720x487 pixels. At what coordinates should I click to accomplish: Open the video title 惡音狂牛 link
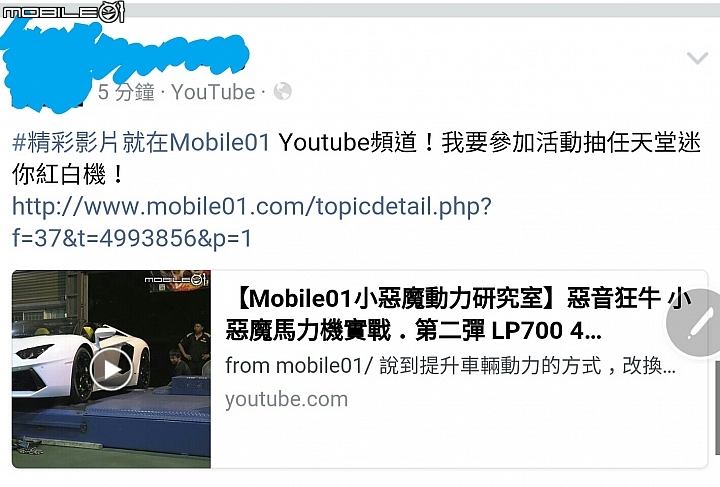(x=458, y=314)
